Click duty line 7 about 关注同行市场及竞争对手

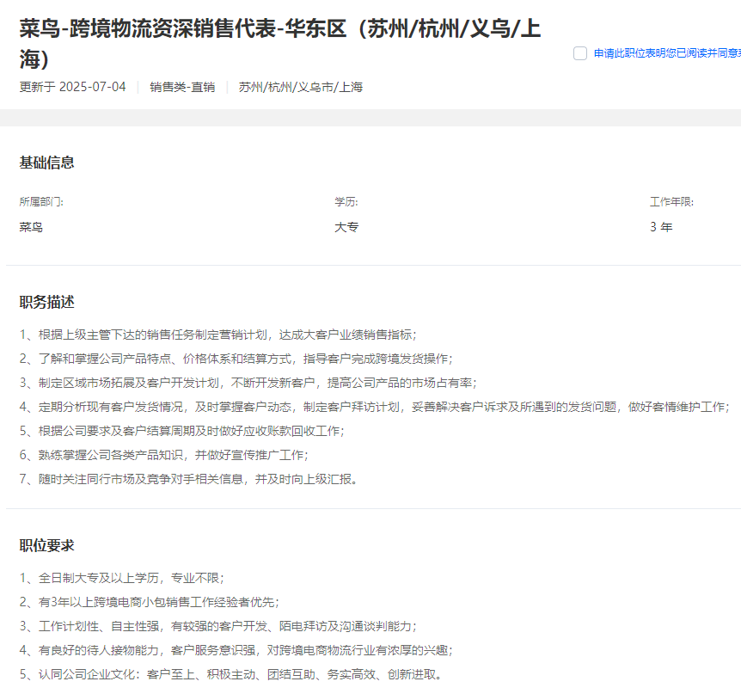[x=188, y=479]
